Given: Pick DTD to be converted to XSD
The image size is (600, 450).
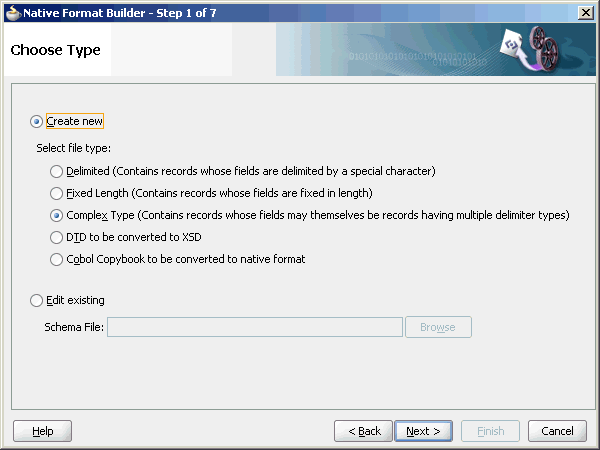Looking at the screenshot, I should click(57, 237).
